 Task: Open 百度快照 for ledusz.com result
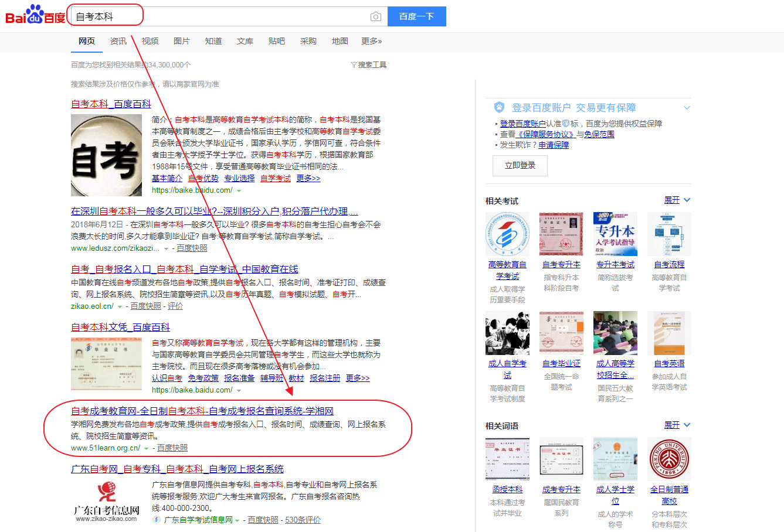coord(192,248)
